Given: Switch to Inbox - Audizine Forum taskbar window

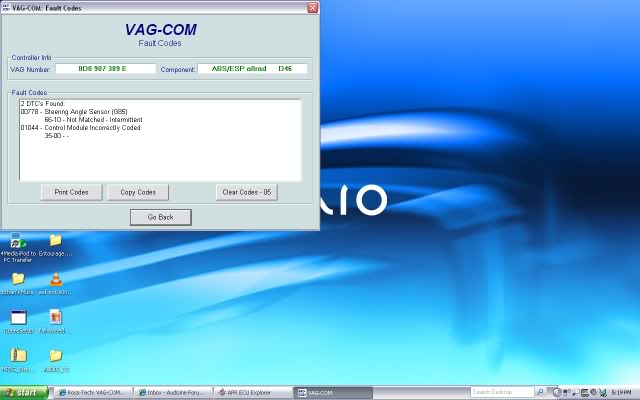Looking at the screenshot, I should tap(170, 393).
